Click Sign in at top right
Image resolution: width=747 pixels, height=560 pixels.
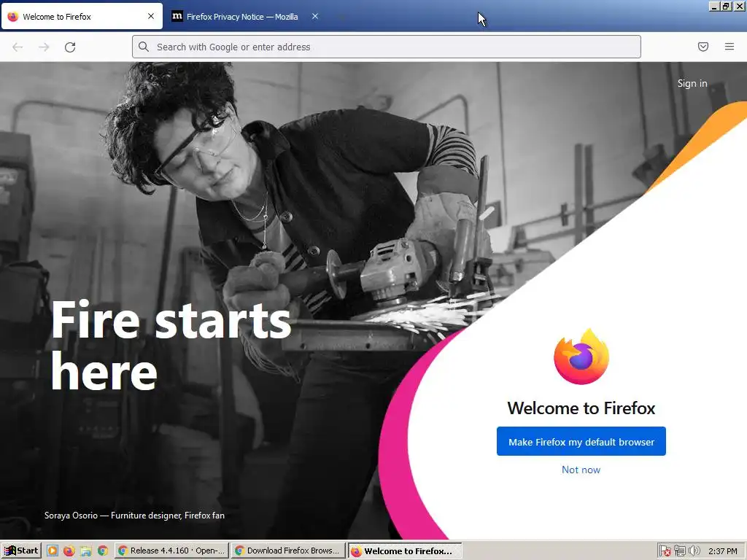pos(692,83)
